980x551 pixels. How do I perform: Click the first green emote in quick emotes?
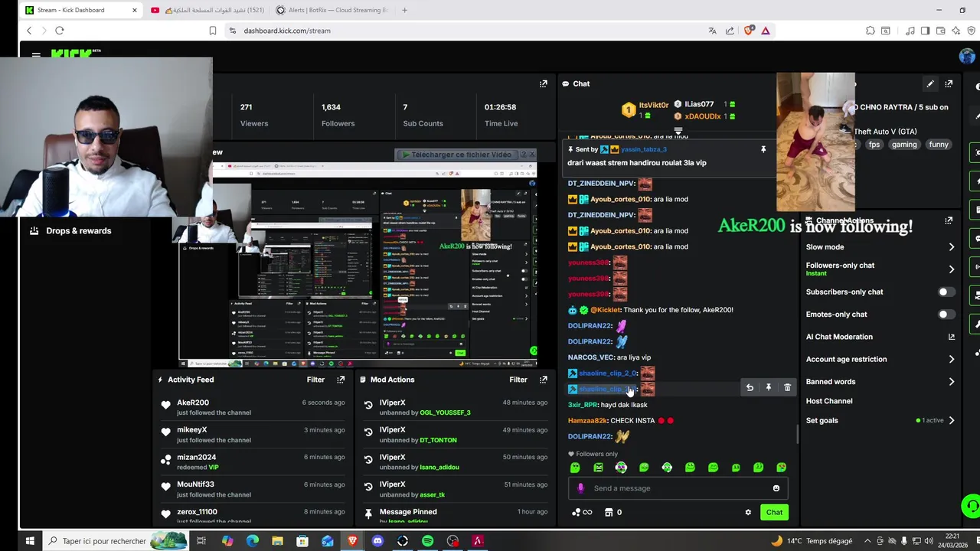tap(575, 468)
